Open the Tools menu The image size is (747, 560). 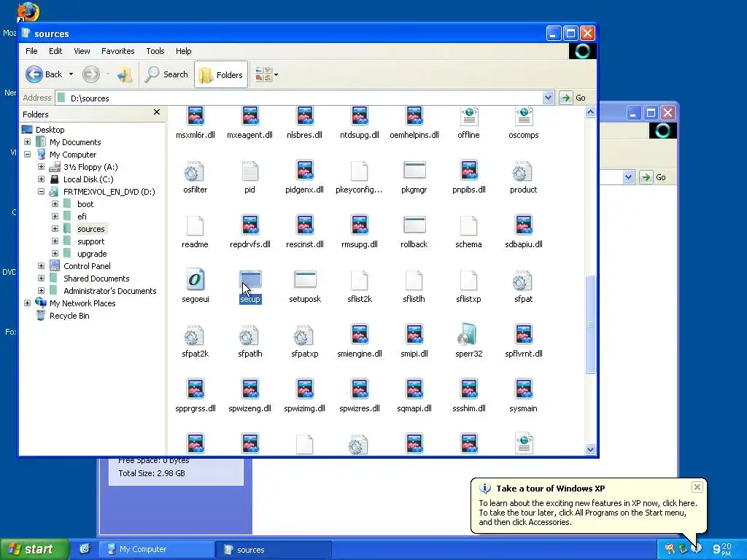click(155, 51)
